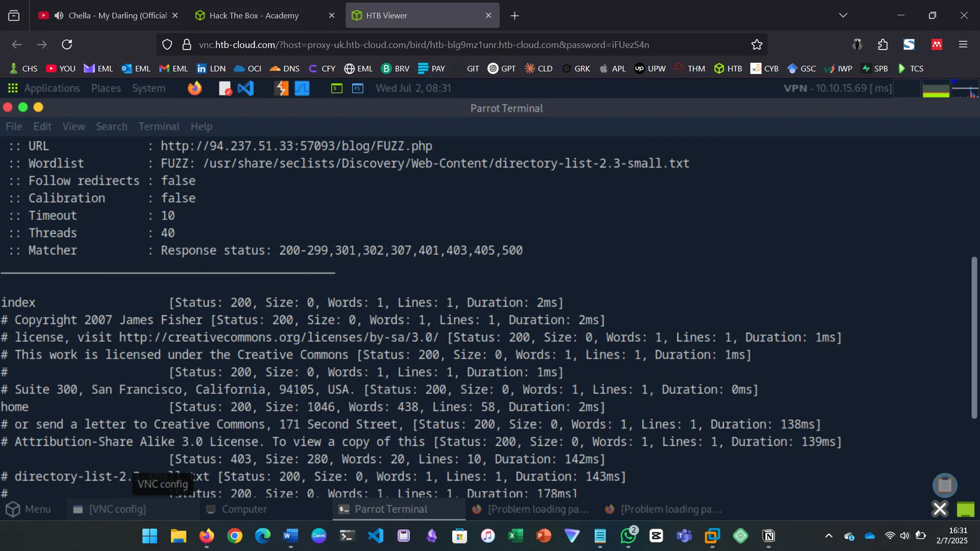
Task: Open the terminal icon in the top panel
Action: coord(336,88)
